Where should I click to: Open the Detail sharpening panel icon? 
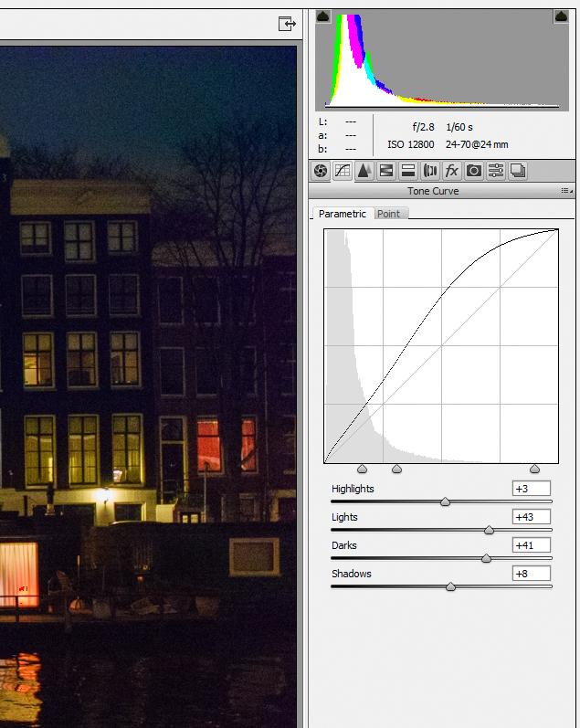pyautogui.click(x=364, y=171)
